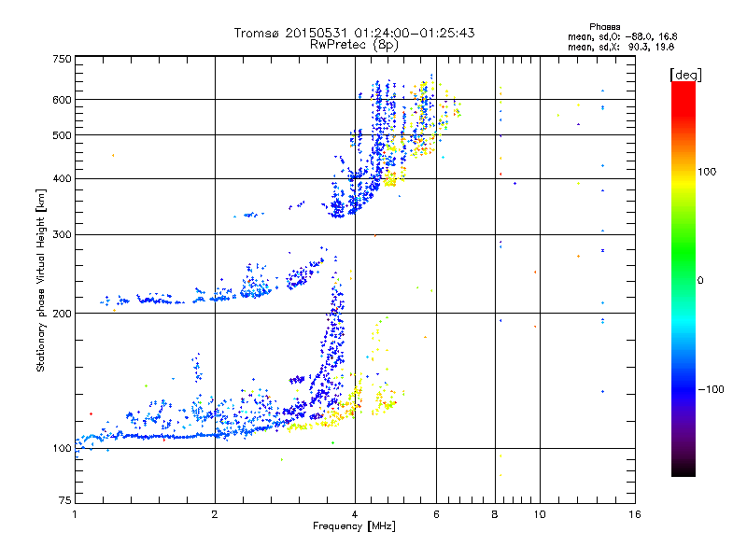The height and width of the screenshot is (560, 747).
Task: Click the colorbar tick label '100' beside gradient
Action: click(x=707, y=172)
